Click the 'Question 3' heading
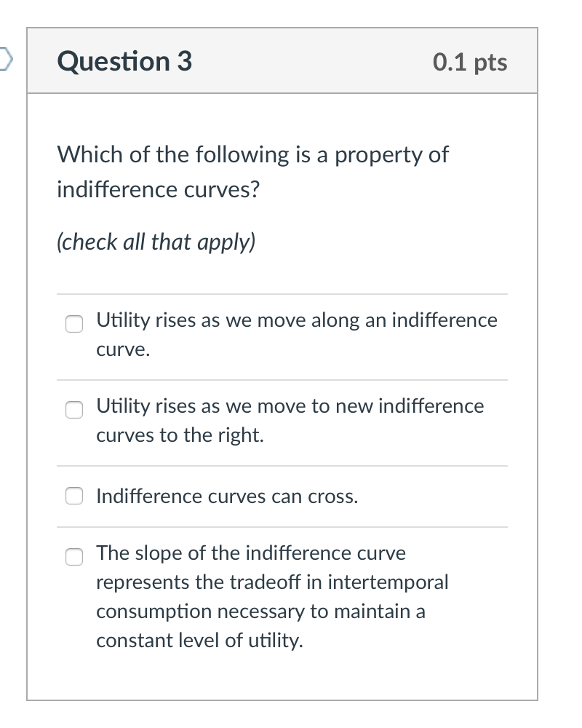Viewport: 582px width, 728px height. click(124, 62)
